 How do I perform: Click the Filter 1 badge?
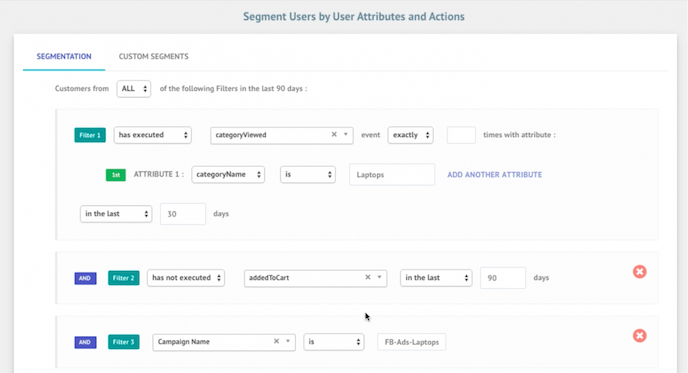click(90, 135)
